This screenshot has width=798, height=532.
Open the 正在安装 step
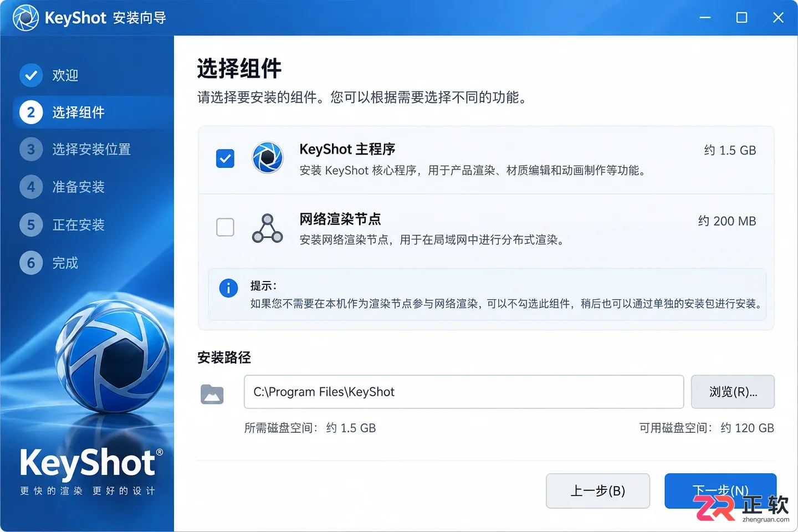(78, 225)
